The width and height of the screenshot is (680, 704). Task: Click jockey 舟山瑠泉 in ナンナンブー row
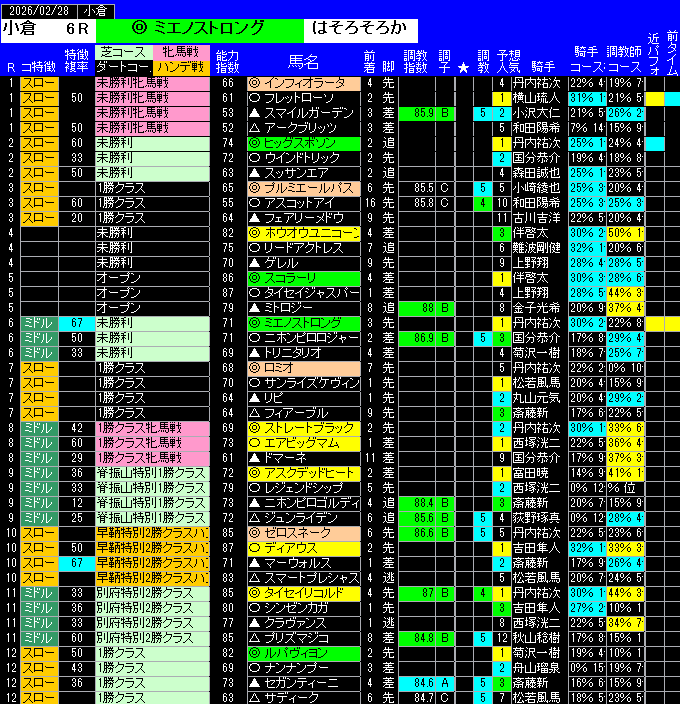click(537, 668)
